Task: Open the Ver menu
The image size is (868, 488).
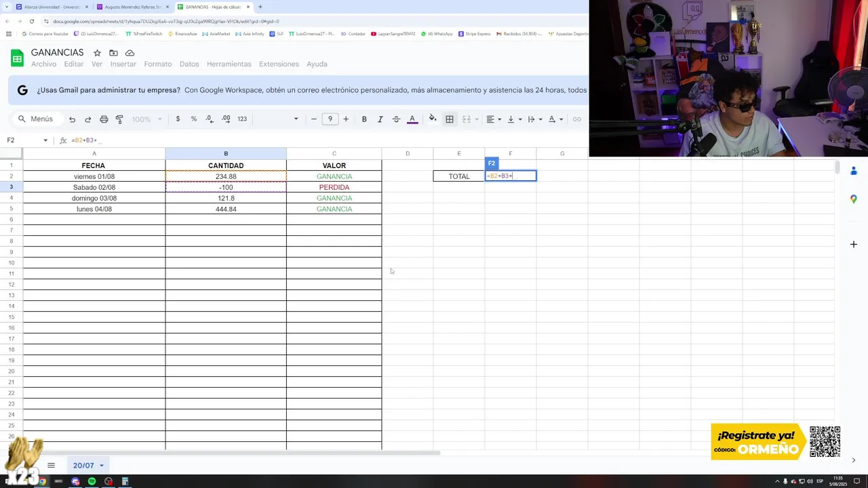Action: [97, 64]
